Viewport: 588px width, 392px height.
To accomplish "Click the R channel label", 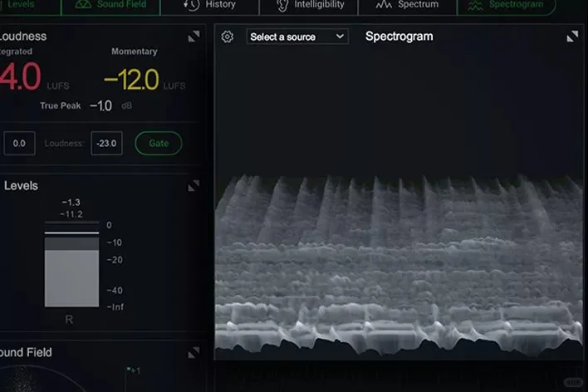I will 69,320.
